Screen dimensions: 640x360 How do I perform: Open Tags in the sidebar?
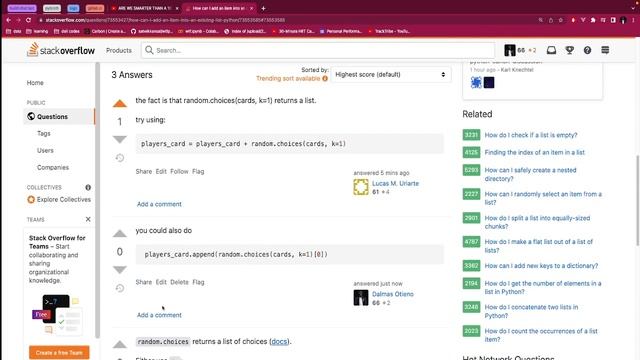(44, 133)
